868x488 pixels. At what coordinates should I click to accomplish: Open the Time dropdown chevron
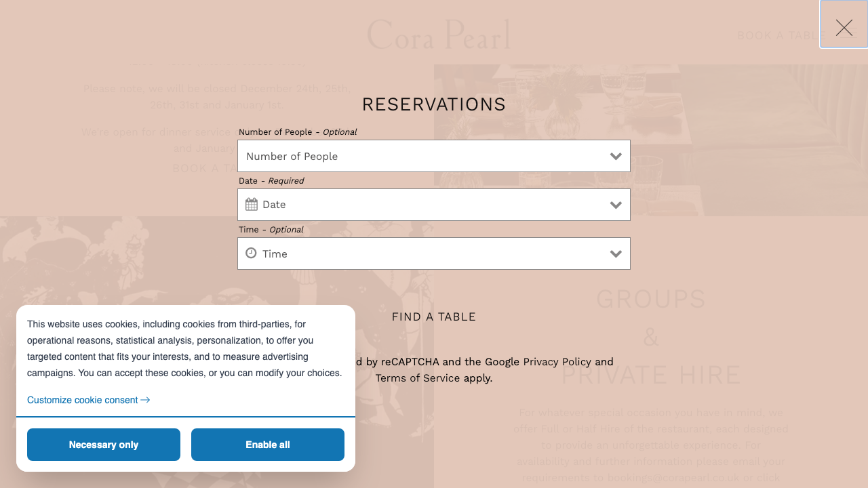(616, 253)
